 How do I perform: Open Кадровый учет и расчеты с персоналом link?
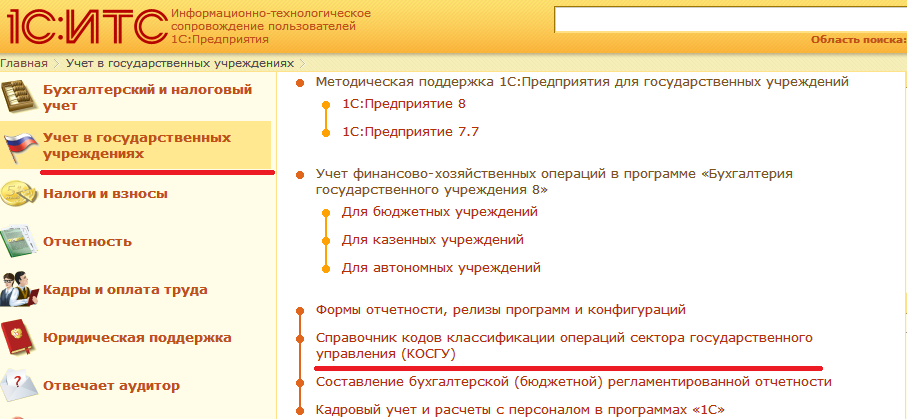(x=520, y=410)
